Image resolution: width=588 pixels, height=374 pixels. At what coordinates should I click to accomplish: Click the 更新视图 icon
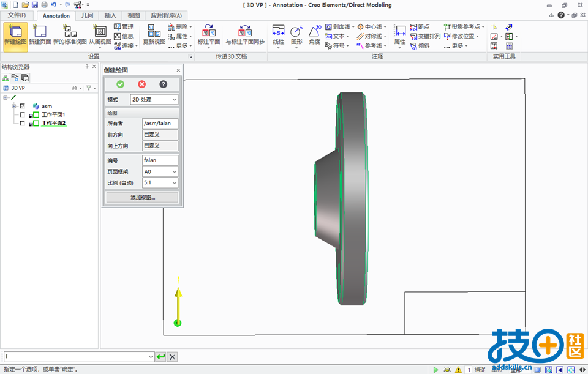tap(154, 34)
